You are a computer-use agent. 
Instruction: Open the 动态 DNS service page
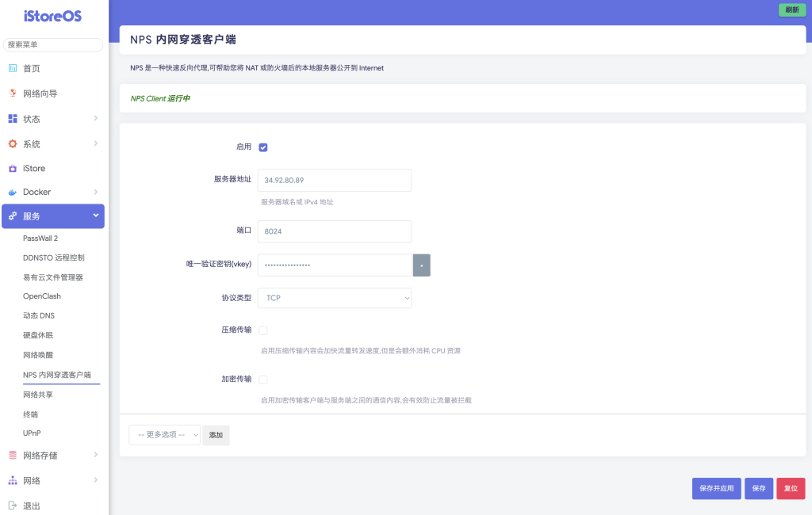[x=39, y=315]
